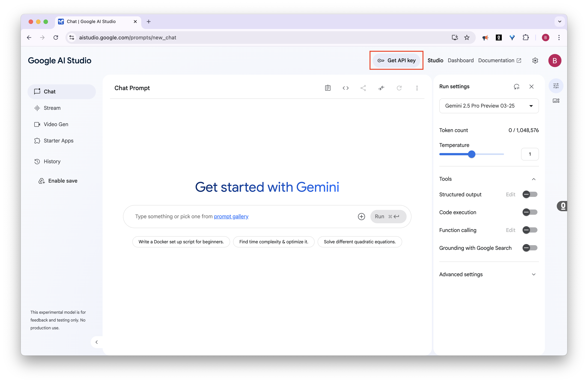Click the Get code brackets icon
The image size is (588, 383).
[345, 88]
